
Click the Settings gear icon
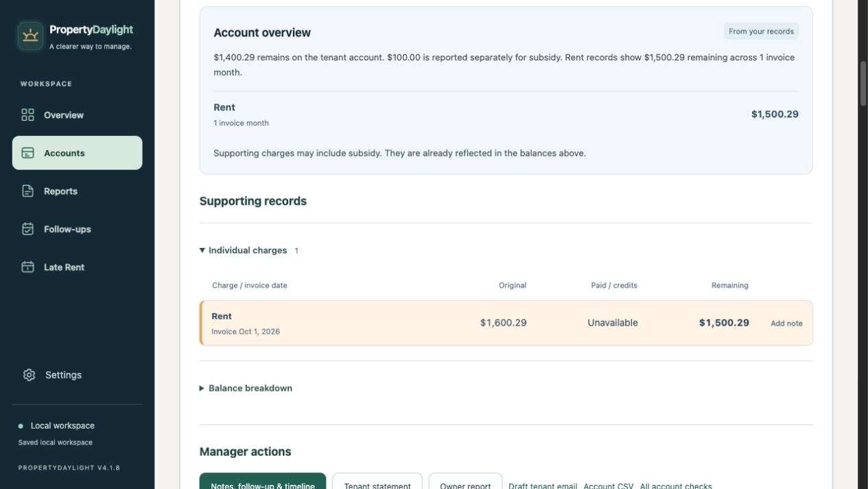(29, 375)
